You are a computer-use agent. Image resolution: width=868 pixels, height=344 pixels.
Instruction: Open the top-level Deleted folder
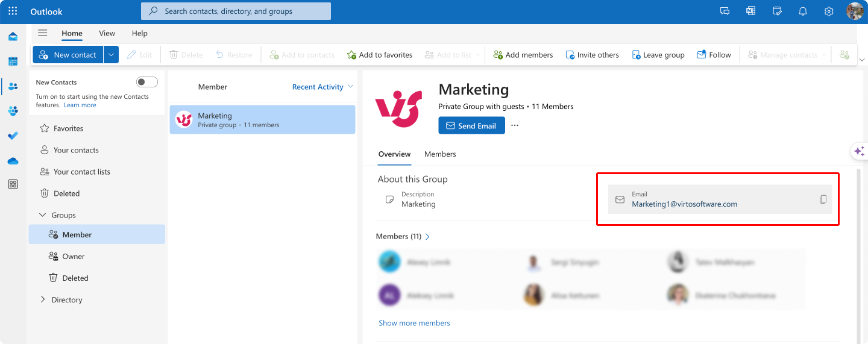[x=96, y=193]
